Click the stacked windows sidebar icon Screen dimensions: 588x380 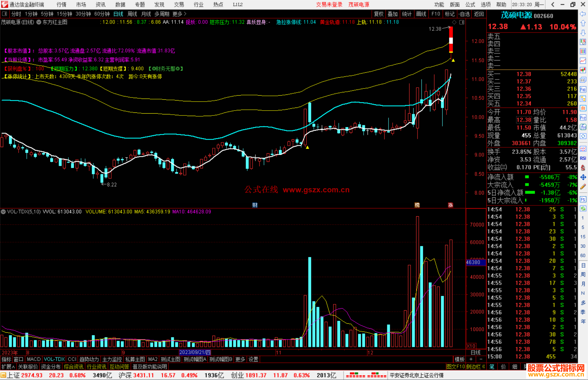coord(583,80)
